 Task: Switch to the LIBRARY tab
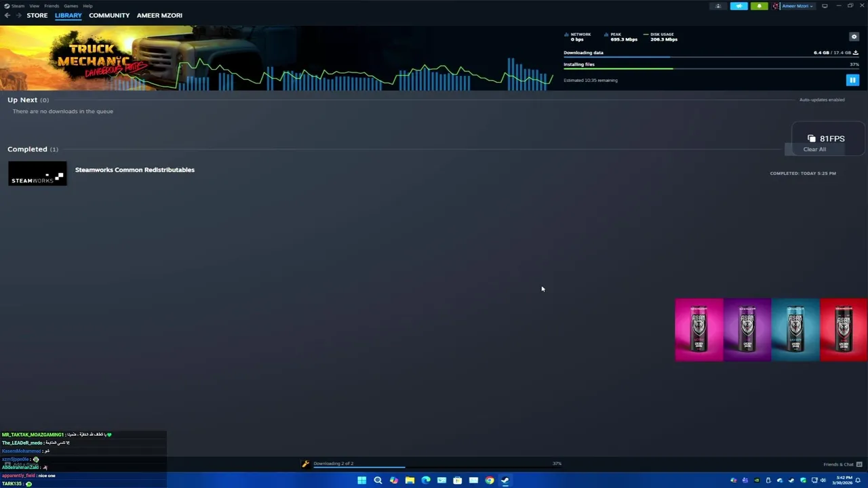(68, 15)
